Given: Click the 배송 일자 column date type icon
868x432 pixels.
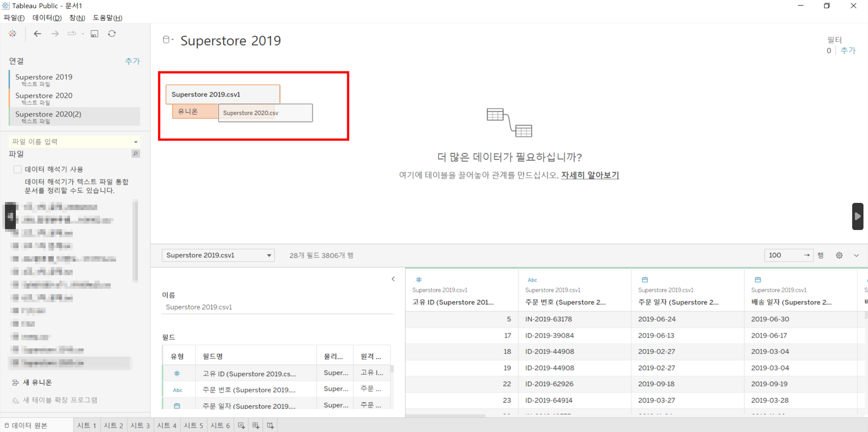Looking at the screenshot, I should click(x=758, y=280).
